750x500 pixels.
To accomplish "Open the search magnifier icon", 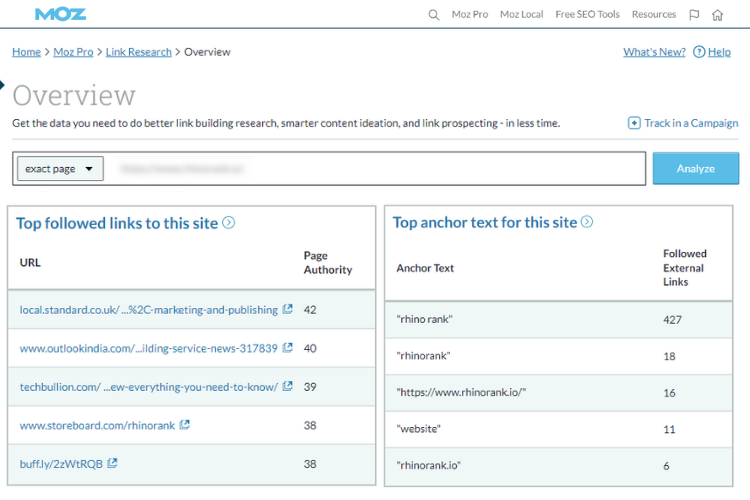I will click(x=433, y=15).
